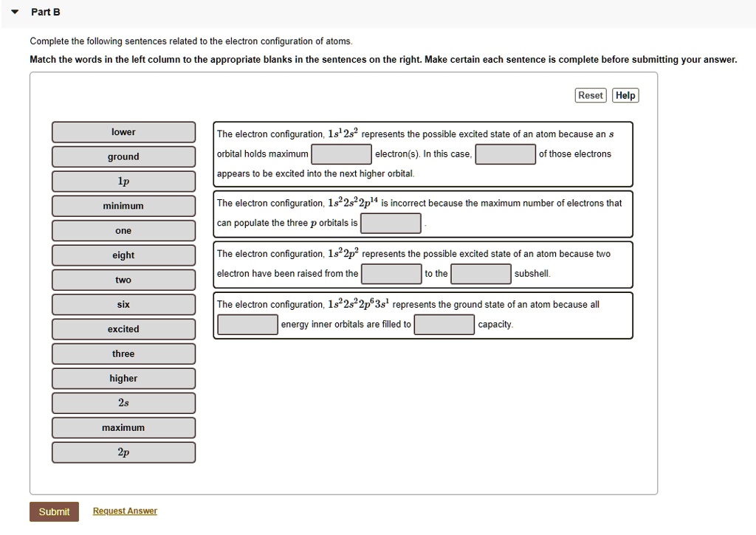The image size is (756, 535).
Task: Choose the 'maximum' answer tile
Action: pos(123,427)
